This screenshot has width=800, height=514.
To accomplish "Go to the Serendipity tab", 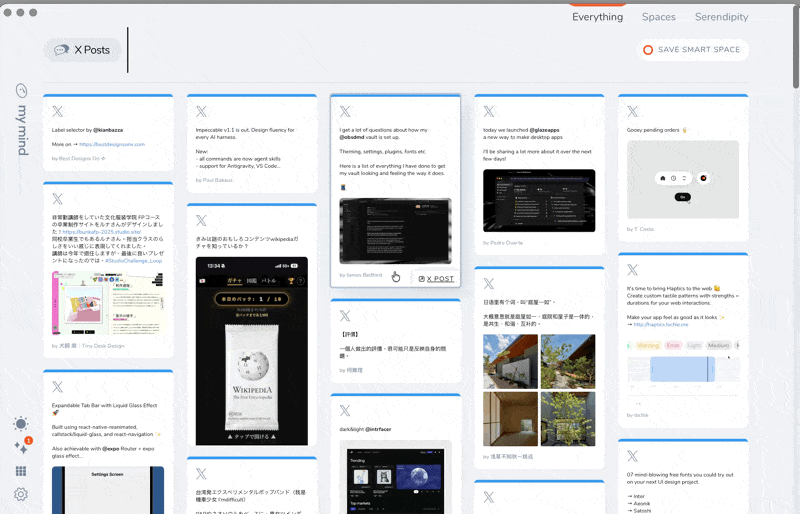I will [x=721, y=17].
